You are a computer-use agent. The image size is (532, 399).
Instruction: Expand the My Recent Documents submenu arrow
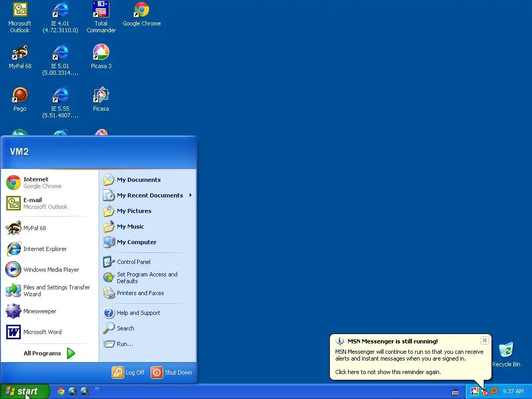[x=191, y=195]
